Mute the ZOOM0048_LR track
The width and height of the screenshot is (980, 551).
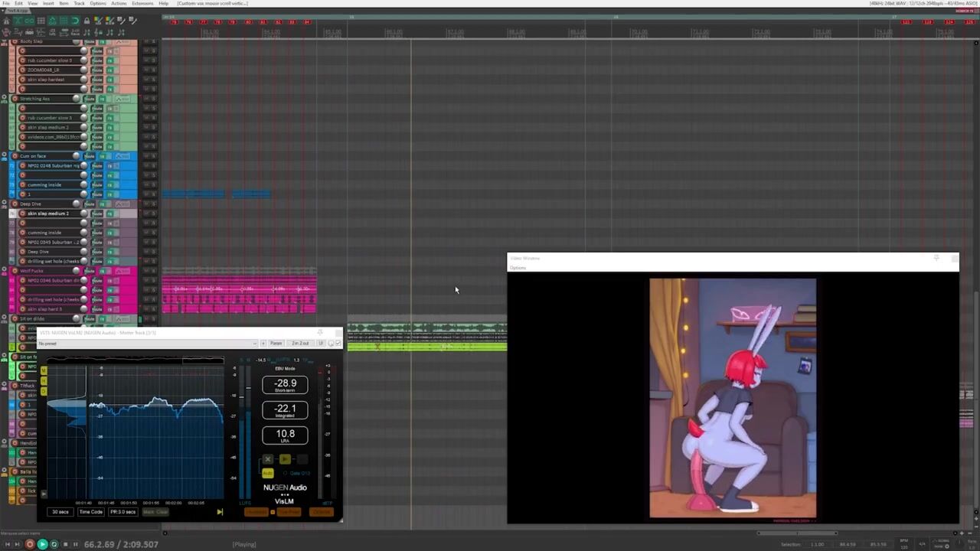pyautogui.click(x=96, y=70)
